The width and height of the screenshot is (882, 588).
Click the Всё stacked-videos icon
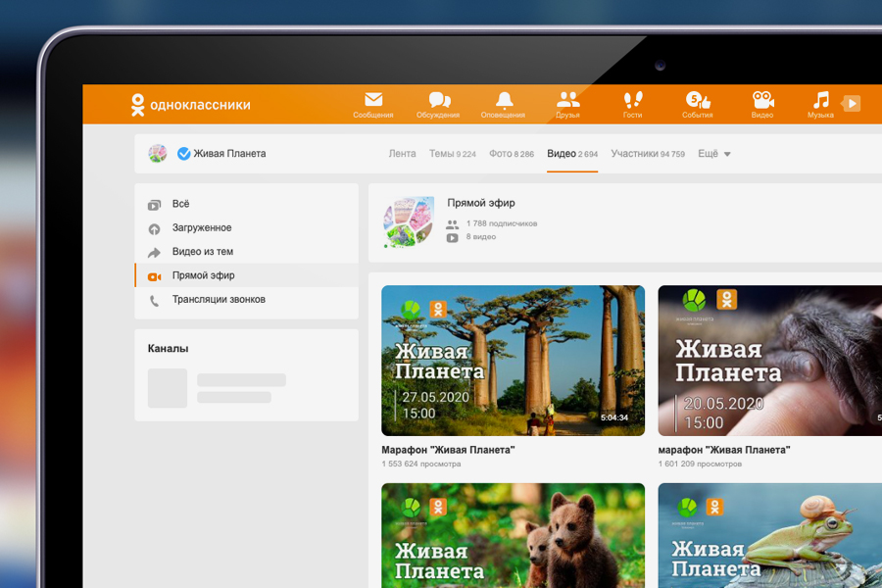(x=154, y=205)
